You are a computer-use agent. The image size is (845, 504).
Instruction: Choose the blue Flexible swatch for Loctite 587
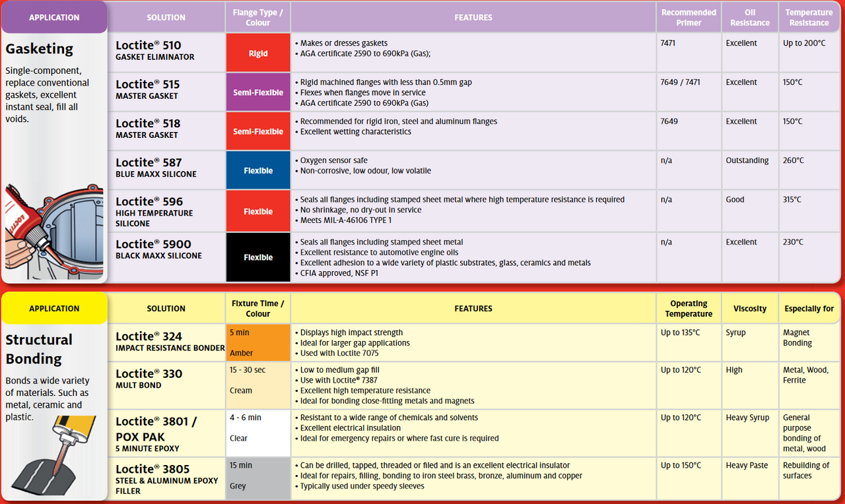pos(258,170)
